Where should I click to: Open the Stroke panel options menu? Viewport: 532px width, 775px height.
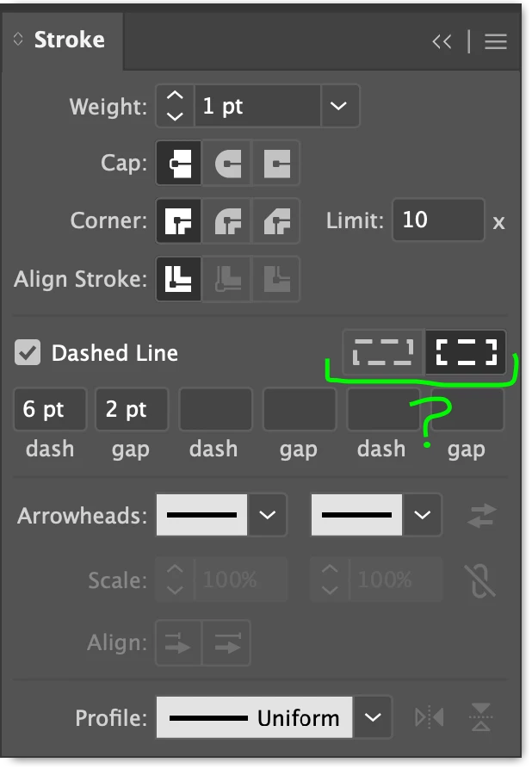(496, 41)
